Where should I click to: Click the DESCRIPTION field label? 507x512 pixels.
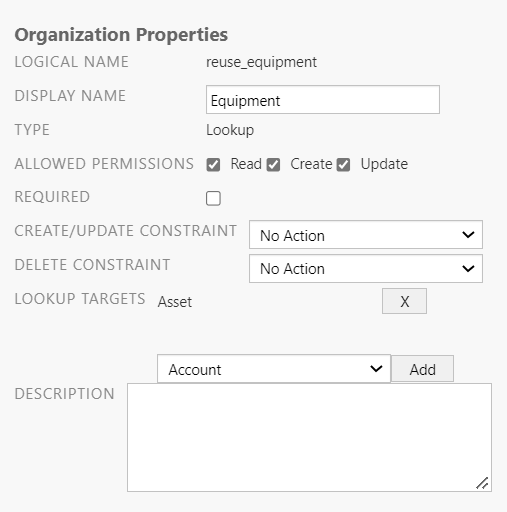[65, 394]
